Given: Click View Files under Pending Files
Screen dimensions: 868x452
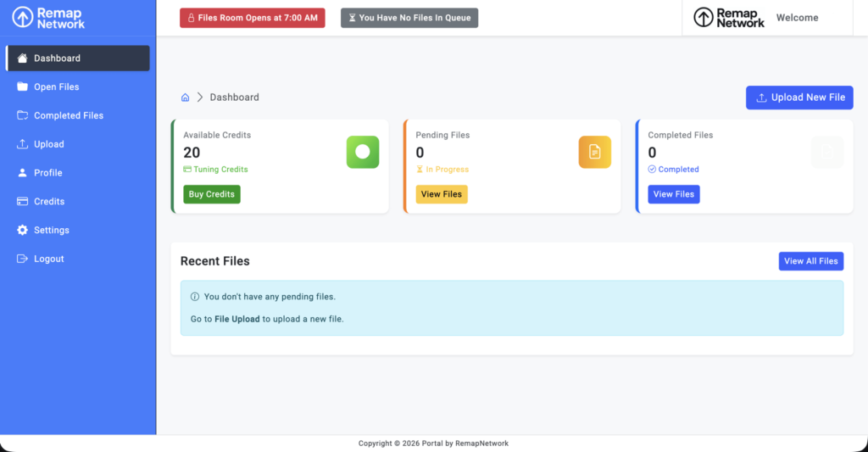Looking at the screenshot, I should coord(441,194).
